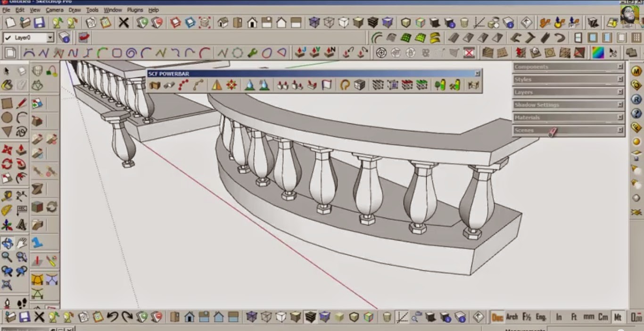This screenshot has height=331, width=644.
Task: Expand the Shadow Settings panel
Action: click(x=569, y=105)
